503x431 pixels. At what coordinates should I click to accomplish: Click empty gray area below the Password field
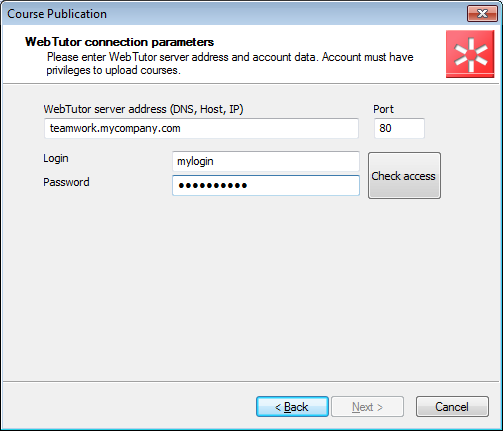coord(250,283)
